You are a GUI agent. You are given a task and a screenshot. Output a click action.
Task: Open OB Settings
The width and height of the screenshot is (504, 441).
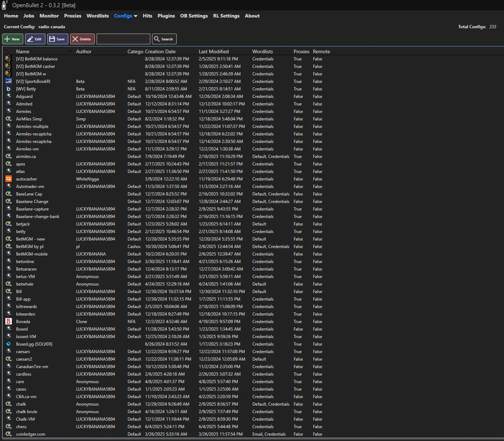click(x=194, y=16)
